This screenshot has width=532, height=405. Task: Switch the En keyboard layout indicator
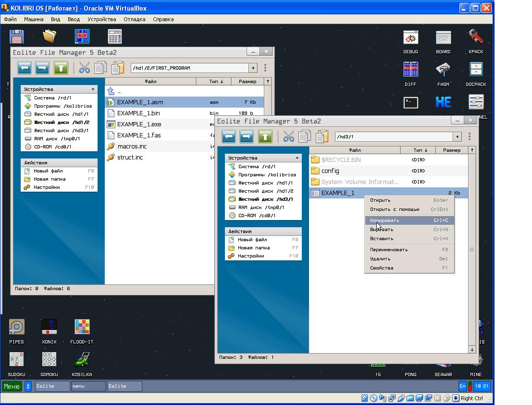click(463, 386)
